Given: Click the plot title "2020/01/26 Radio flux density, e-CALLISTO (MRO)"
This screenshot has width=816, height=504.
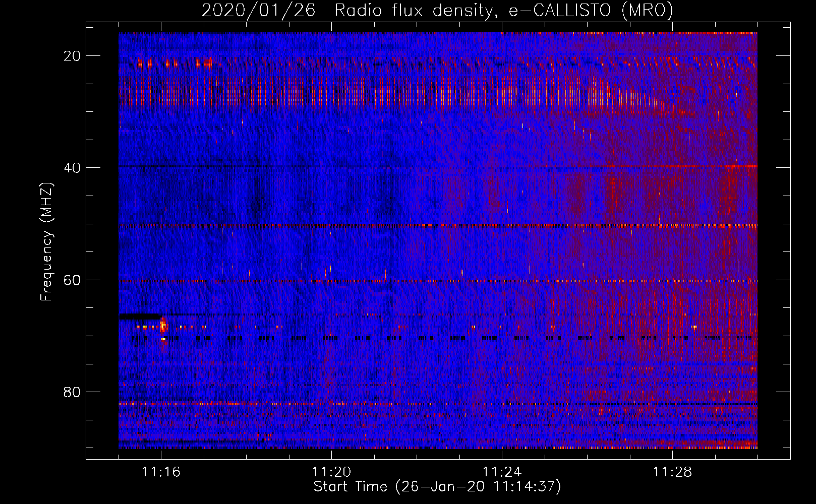Looking at the screenshot, I should (437, 10).
